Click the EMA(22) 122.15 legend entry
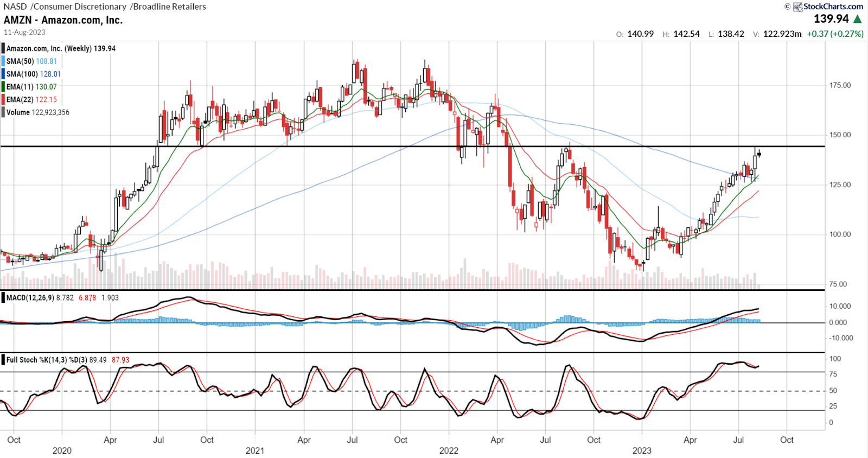 [31, 99]
